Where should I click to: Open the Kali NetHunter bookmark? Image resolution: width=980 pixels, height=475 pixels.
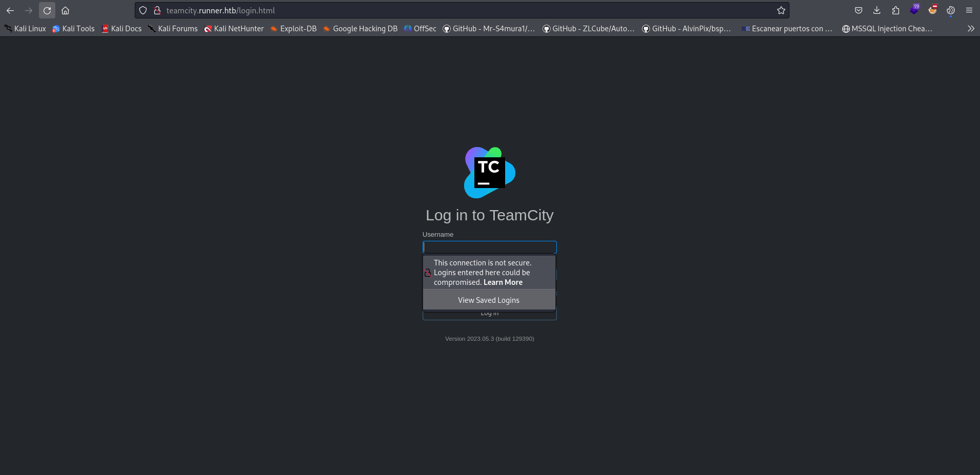(234, 29)
